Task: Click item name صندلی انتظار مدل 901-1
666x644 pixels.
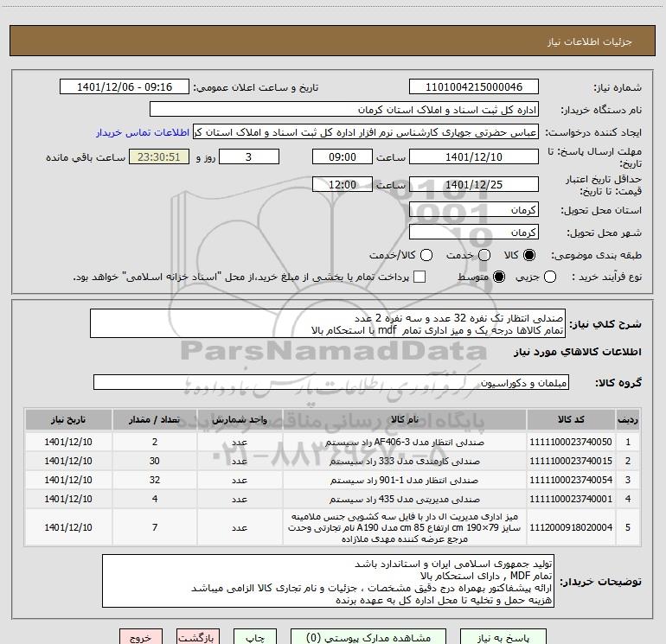Action: (x=405, y=480)
